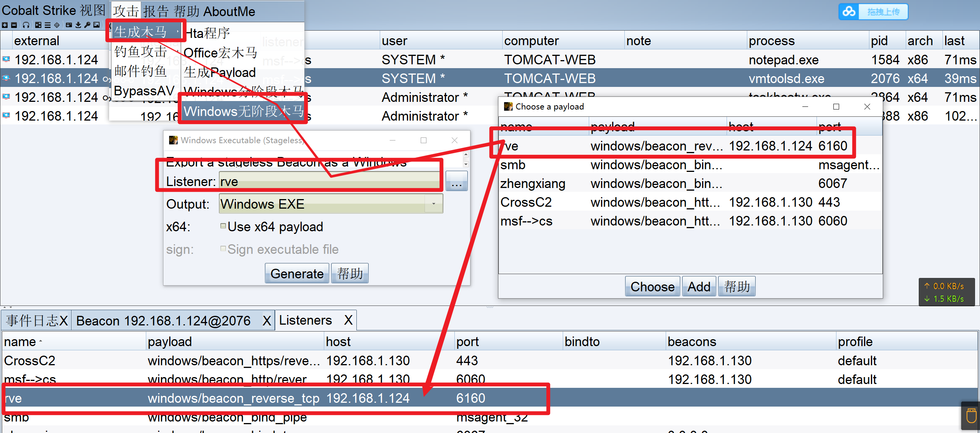Screen dimensions: 980x433
Task: Open credentials via ID card icon
Action: click(69, 25)
